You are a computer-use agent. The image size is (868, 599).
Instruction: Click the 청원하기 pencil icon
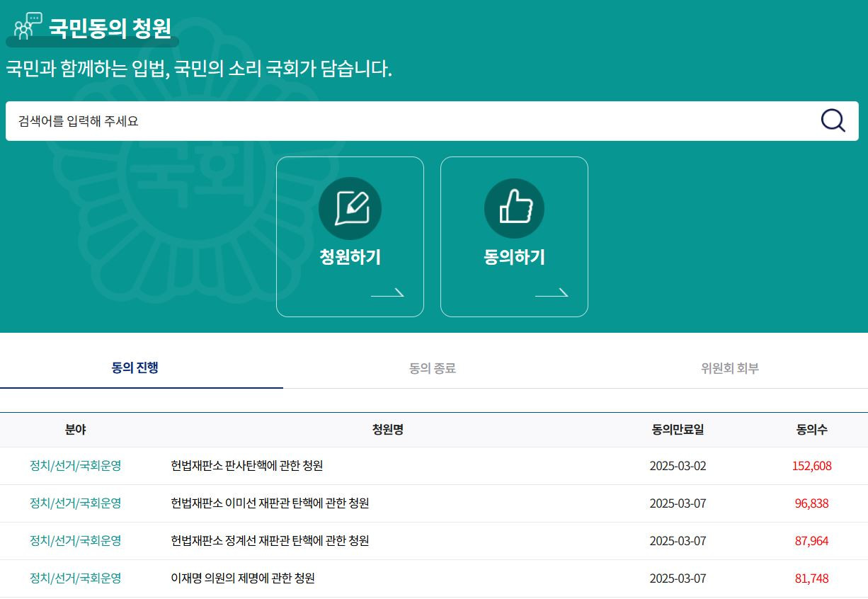[350, 208]
